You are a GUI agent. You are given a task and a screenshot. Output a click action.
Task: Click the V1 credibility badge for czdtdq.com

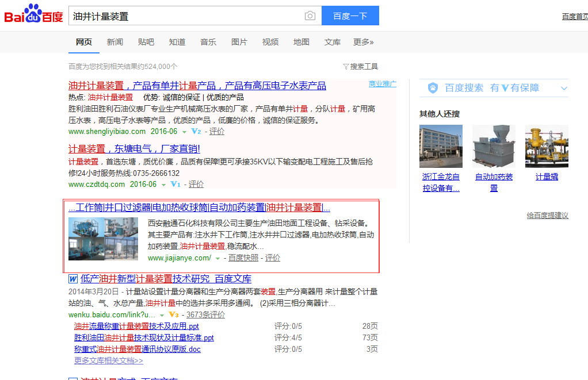point(175,185)
